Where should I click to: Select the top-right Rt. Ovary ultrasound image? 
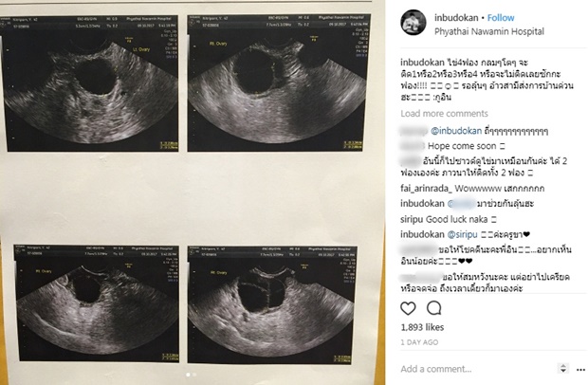[278, 82]
